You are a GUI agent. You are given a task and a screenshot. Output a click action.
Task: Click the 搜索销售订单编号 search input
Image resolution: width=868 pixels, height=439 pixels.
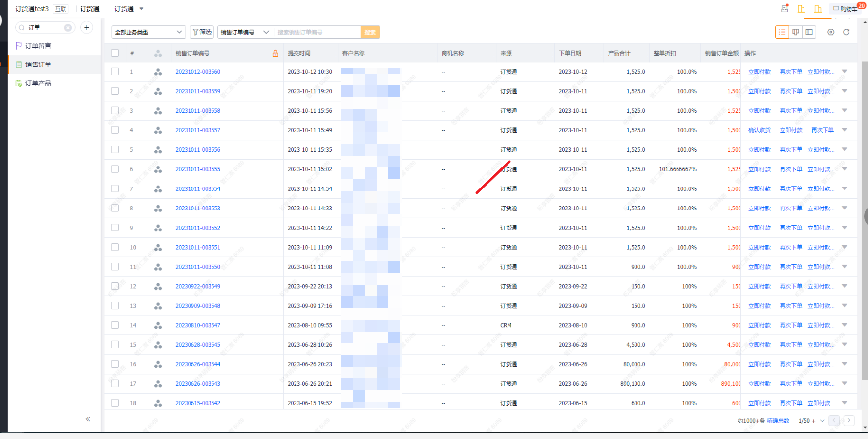pos(318,32)
